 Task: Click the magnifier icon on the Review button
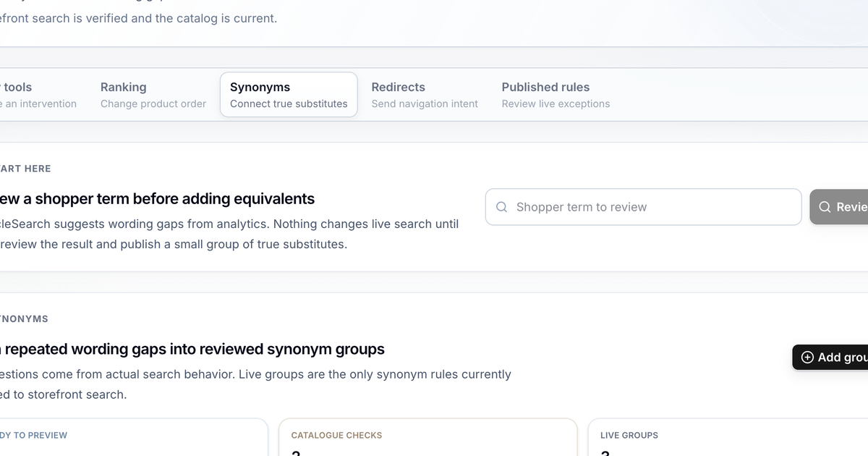825,207
